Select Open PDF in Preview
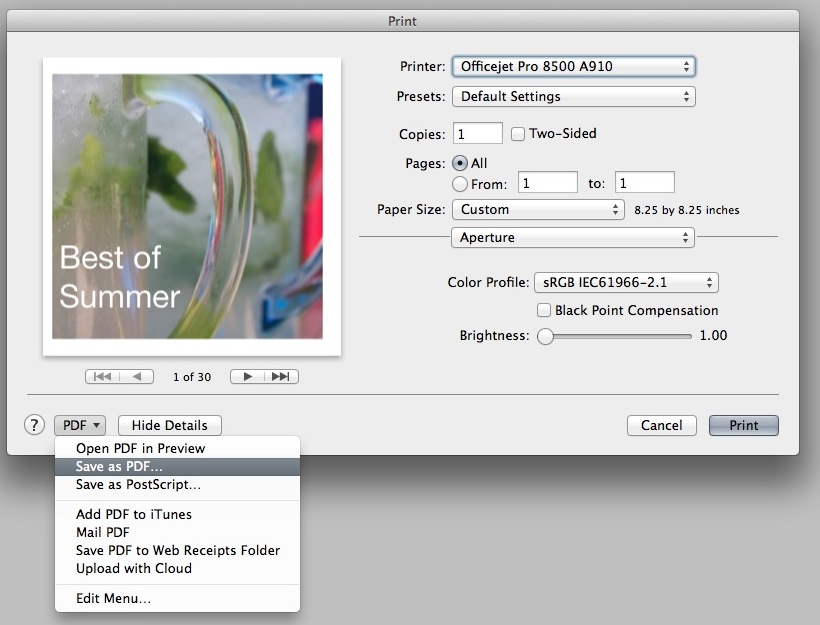This screenshot has width=820, height=625. coord(140,449)
